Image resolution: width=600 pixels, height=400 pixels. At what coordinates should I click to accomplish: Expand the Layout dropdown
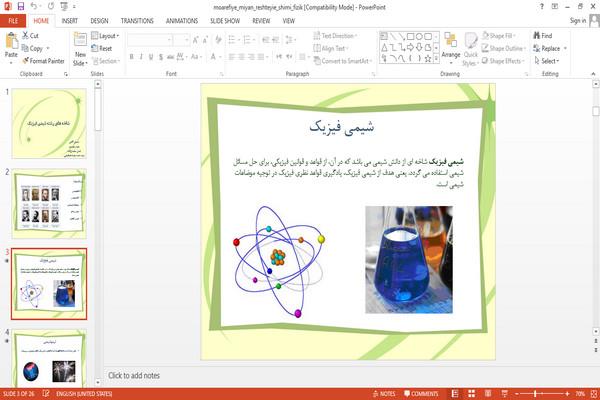[105, 36]
